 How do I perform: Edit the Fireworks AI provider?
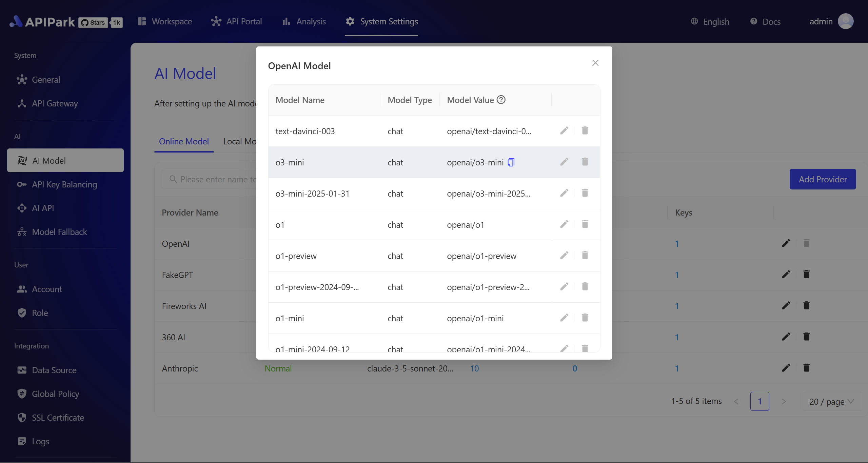point(786,306)
